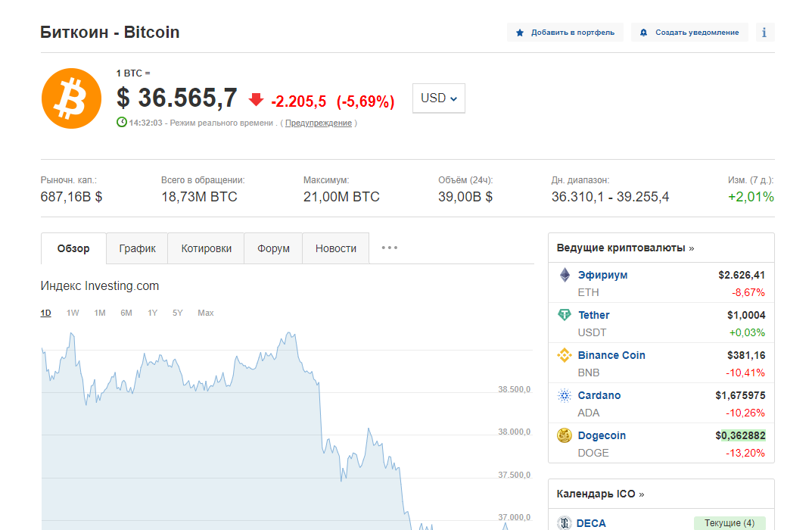Select the 1M chart range
The width and height of the screenshot is (812, 530).
click(x=100, y=313)
